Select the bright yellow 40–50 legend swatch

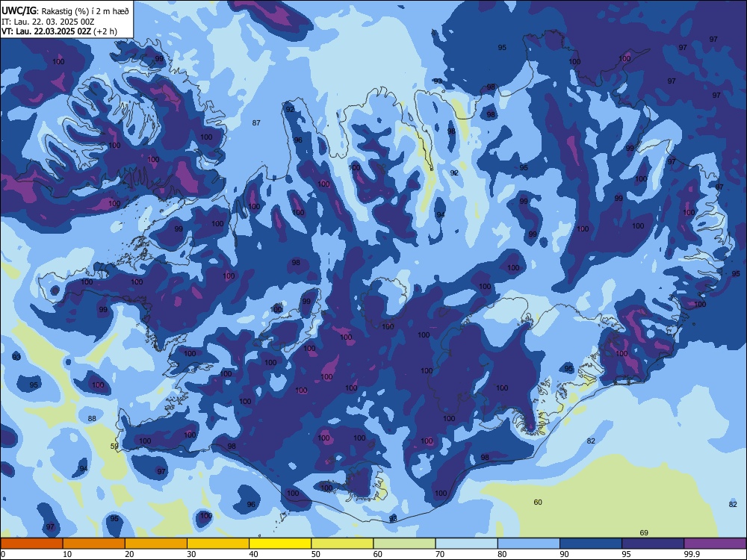[x=280, y=544]
